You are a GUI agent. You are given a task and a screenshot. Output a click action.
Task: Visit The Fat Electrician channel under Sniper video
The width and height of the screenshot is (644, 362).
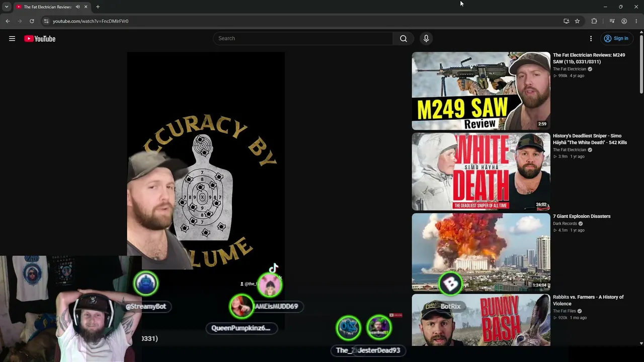pos(570,150)
